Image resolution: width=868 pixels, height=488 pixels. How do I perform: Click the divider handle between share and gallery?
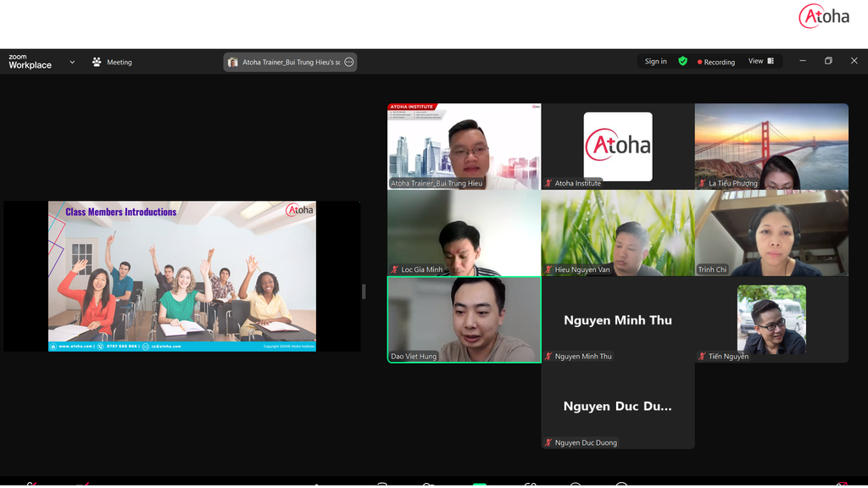(x=364, y=291)
